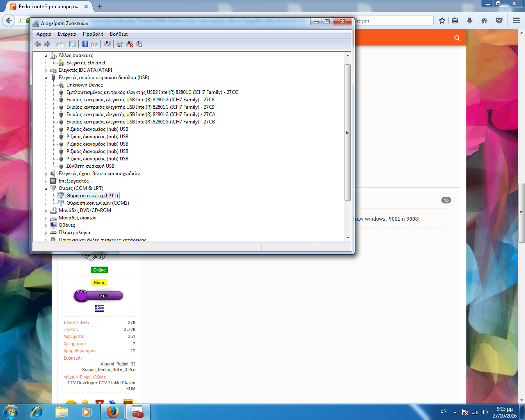Click the Uninstall device icon with red X
Screen dimensions: 525x420
click(130, 44)
